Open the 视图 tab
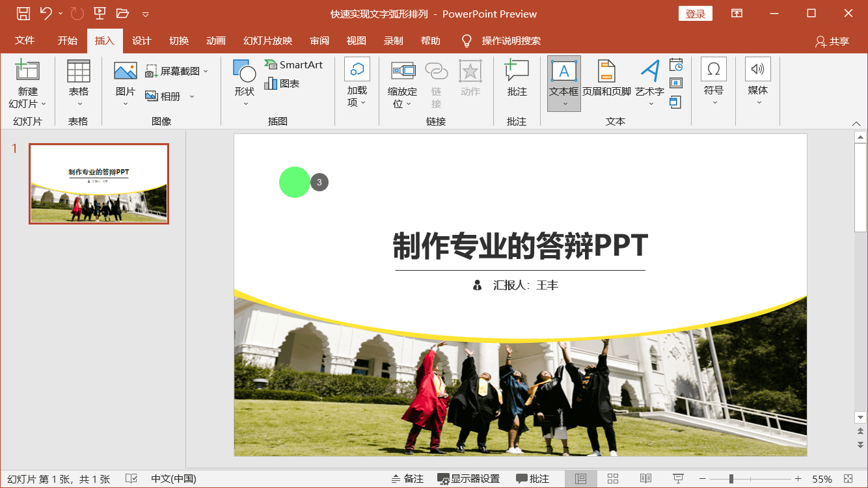 357,40
